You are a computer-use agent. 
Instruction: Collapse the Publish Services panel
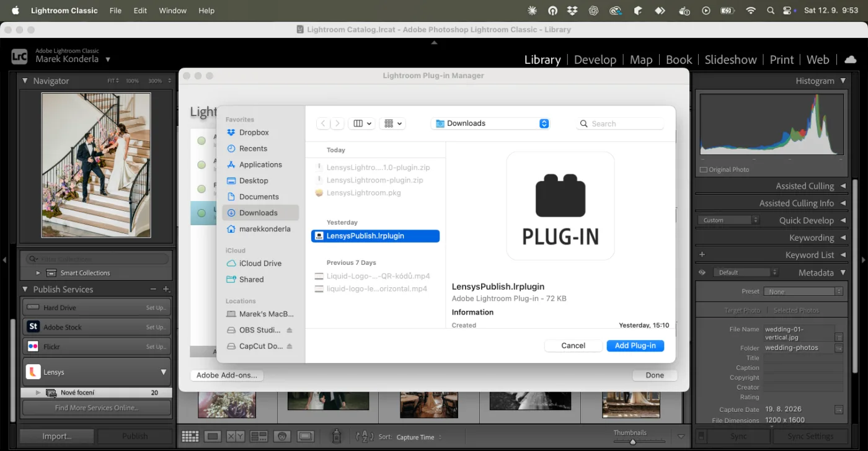[x=25, y=289]
